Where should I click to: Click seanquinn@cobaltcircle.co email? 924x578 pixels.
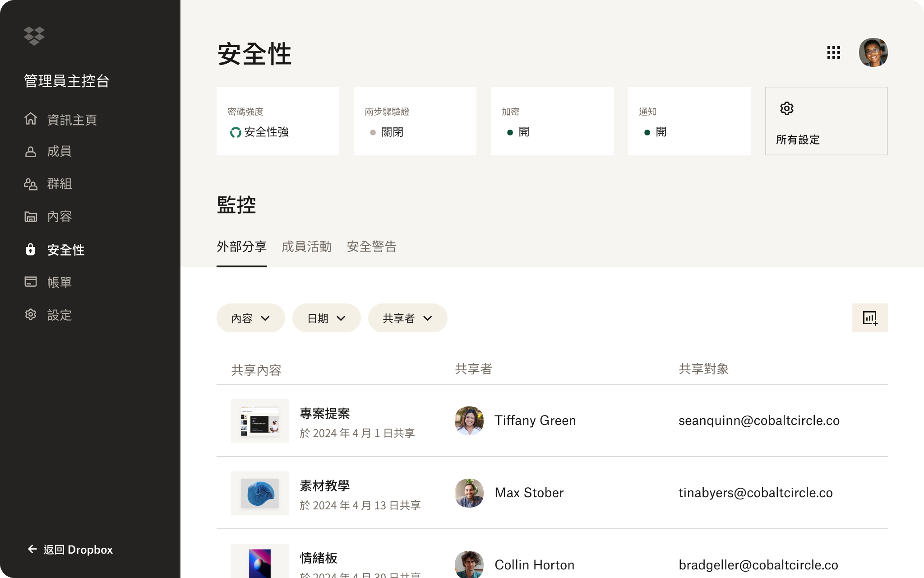click(759, 420)
